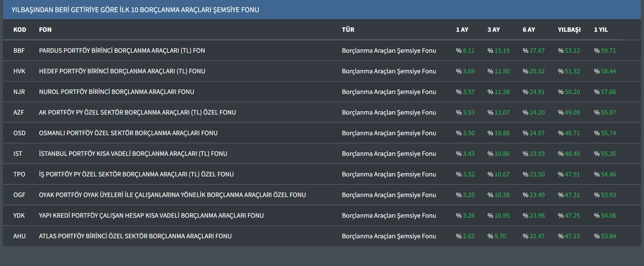
Task: Select the HVK fund code
Action: coord(19,71)
